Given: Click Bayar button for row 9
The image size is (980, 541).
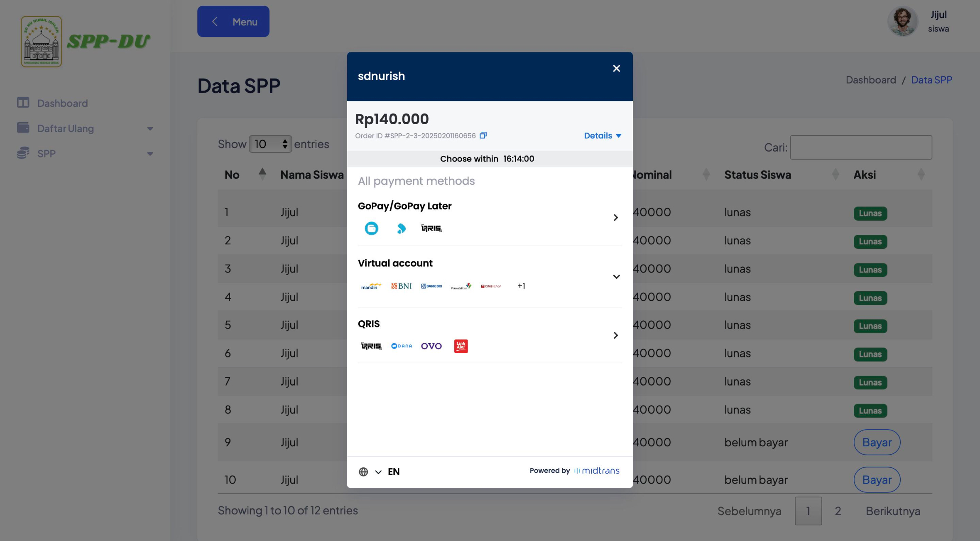Looking at the screenshot, I should (x=877, y=442).
